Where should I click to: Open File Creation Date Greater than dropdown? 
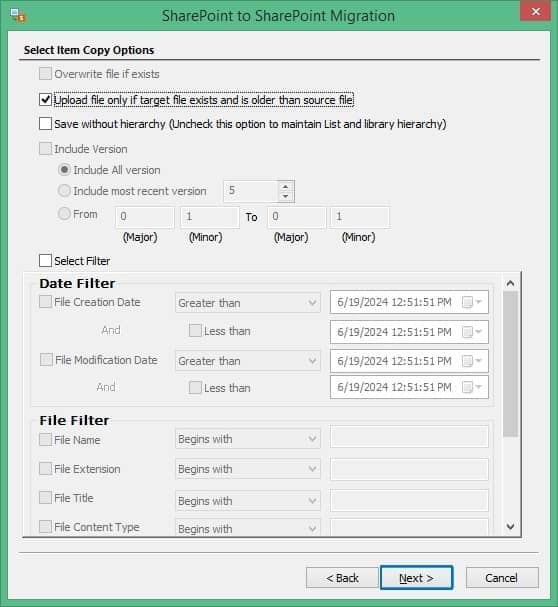[248, 303]
